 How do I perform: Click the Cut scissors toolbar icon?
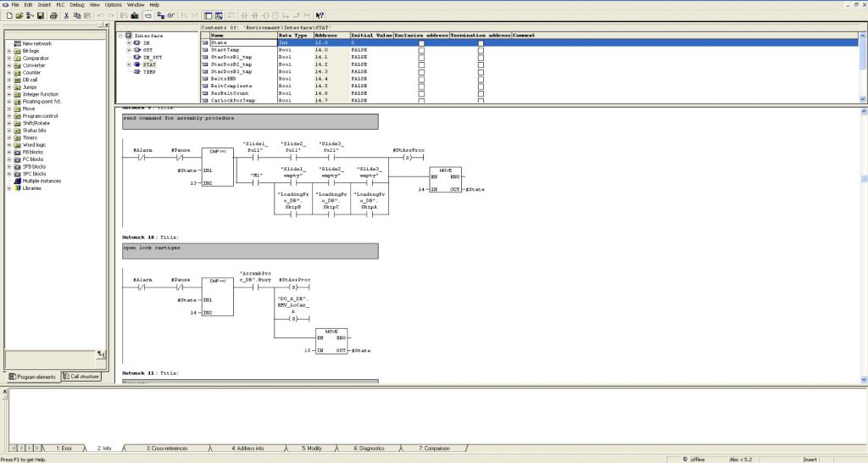click(x=67, y=15)
